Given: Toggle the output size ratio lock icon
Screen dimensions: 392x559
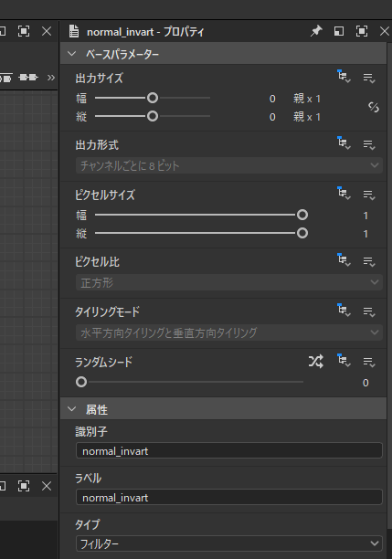Looking at the screenshot, I should (x=374, y=107).
